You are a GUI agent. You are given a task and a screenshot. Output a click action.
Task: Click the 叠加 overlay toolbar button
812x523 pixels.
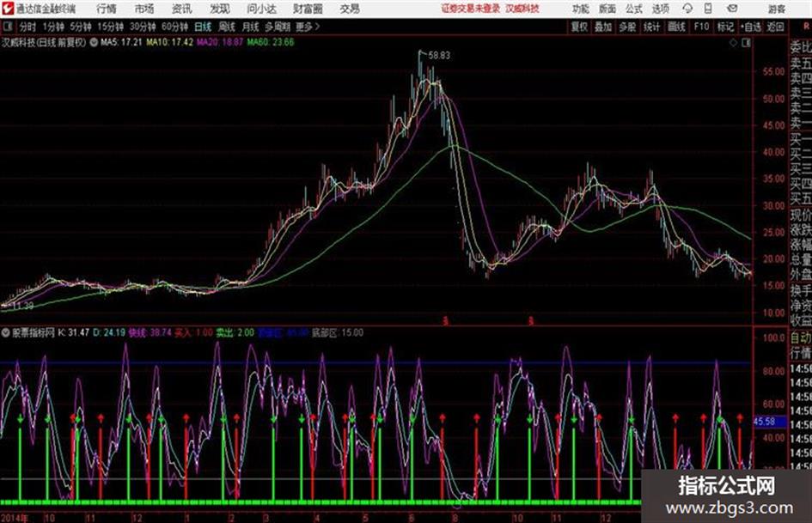click(603, 27)
